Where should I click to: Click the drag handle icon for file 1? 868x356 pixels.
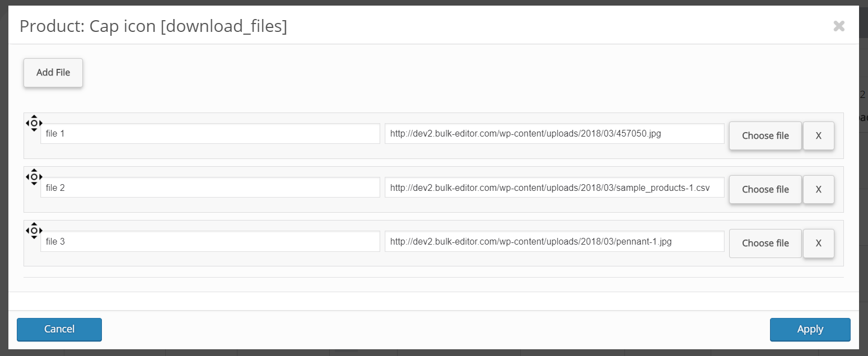coord(34,123)
